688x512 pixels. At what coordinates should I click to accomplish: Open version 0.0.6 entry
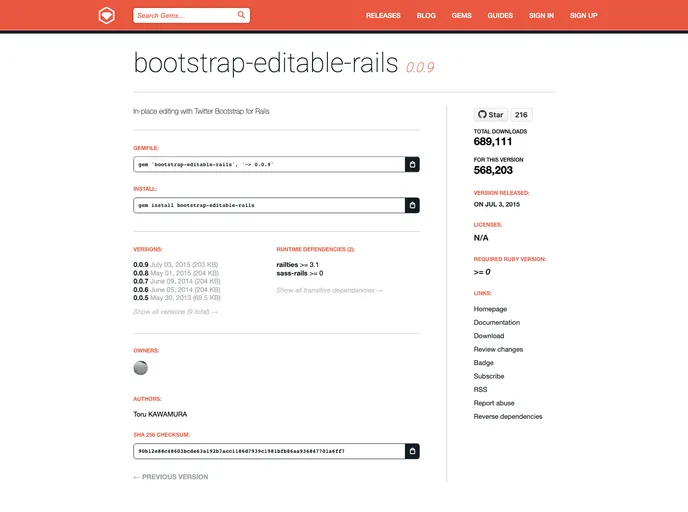[x=141, y=290]
